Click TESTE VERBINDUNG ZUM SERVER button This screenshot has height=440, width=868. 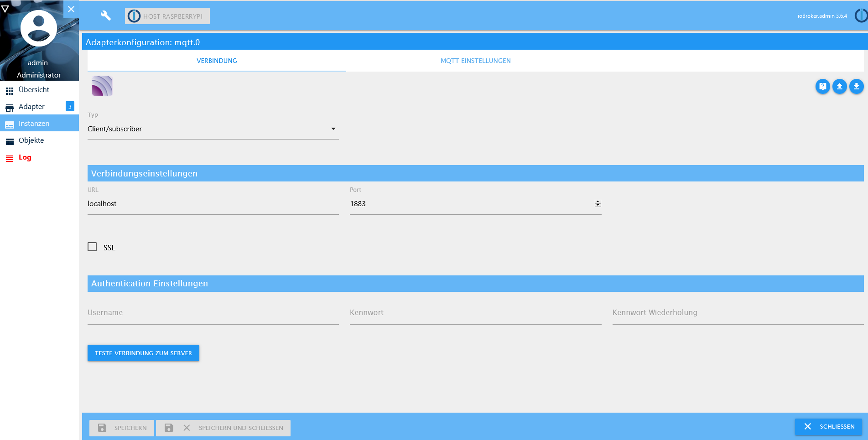click(143, 353)
